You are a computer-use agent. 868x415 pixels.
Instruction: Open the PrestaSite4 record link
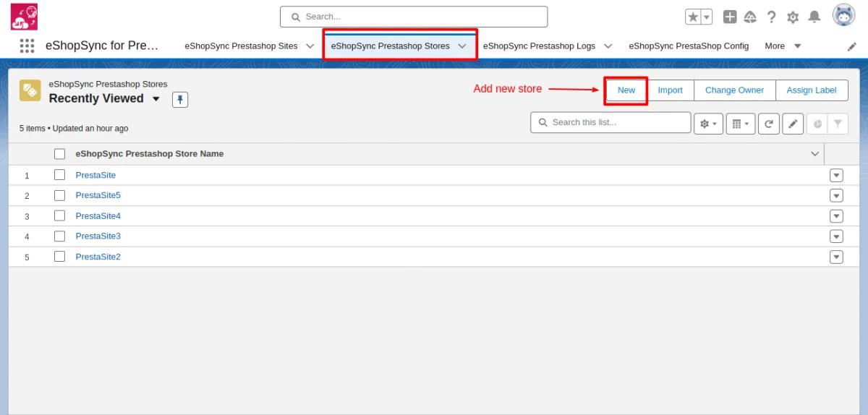(x=98, y=215)
